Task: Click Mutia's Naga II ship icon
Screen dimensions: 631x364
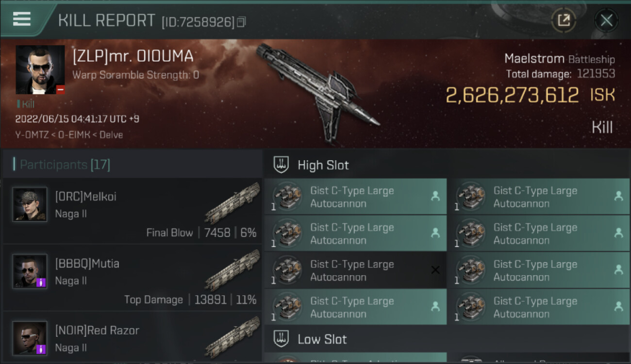Action: pyautogui.click(x=232, y=270)
